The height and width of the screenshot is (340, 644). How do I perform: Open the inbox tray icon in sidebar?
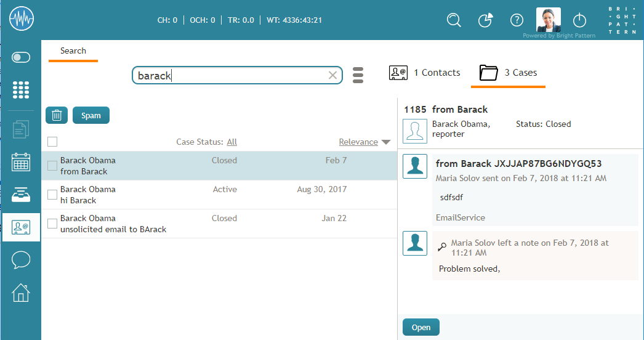pos(21,195)
